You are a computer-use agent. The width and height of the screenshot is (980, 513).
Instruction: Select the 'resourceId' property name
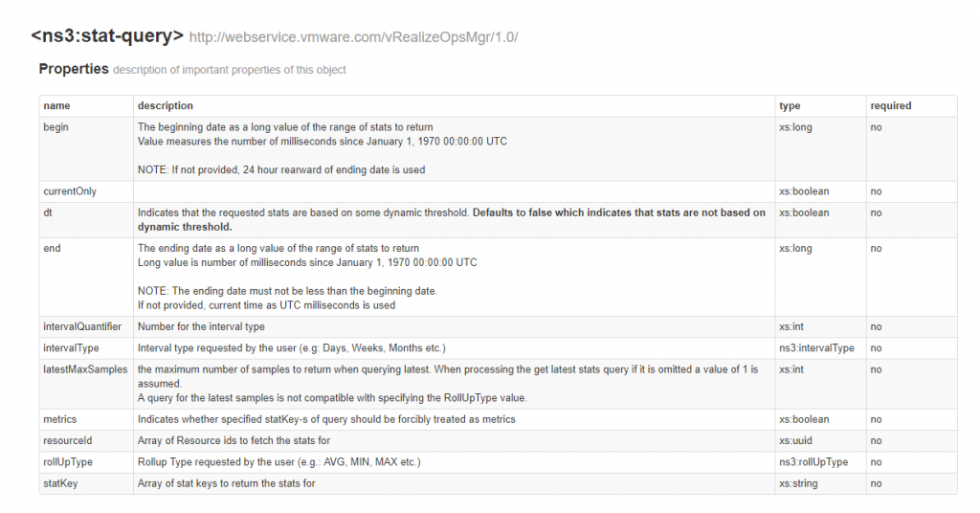pos(68,440)
